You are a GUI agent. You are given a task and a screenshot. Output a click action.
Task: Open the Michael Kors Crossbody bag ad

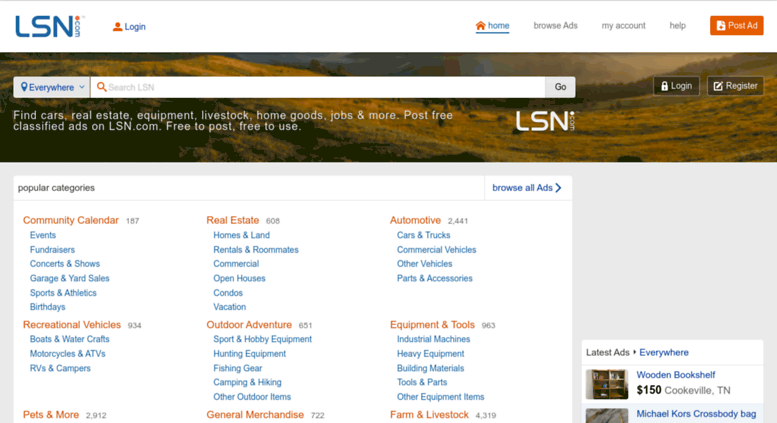696,414
